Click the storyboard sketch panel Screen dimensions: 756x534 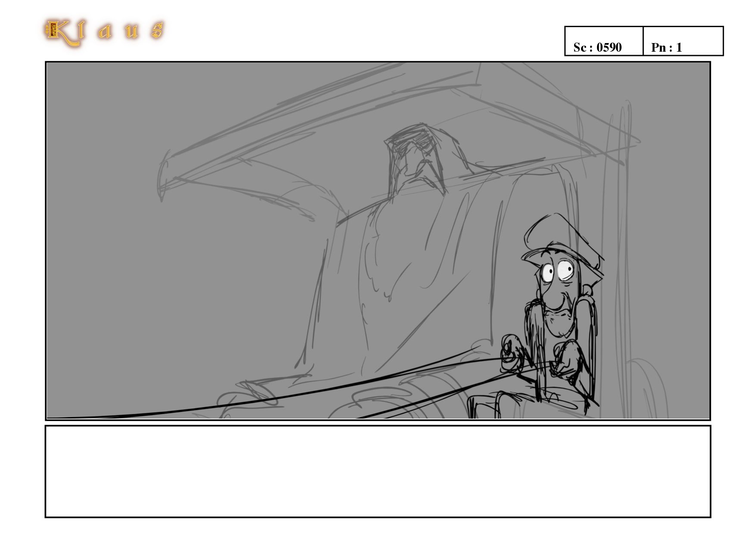click(378, 241)
